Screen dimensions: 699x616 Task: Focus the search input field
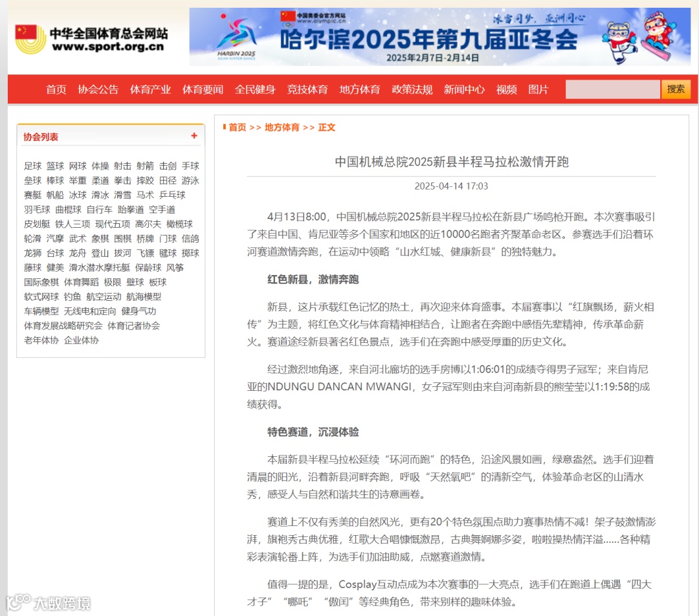coord(612,89)
